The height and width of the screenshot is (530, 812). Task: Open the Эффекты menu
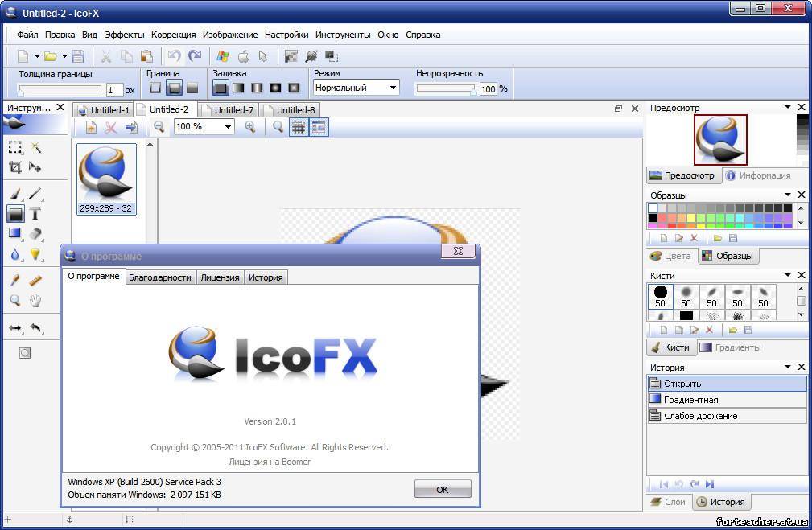pyautogui.click(x=125, y=35)
